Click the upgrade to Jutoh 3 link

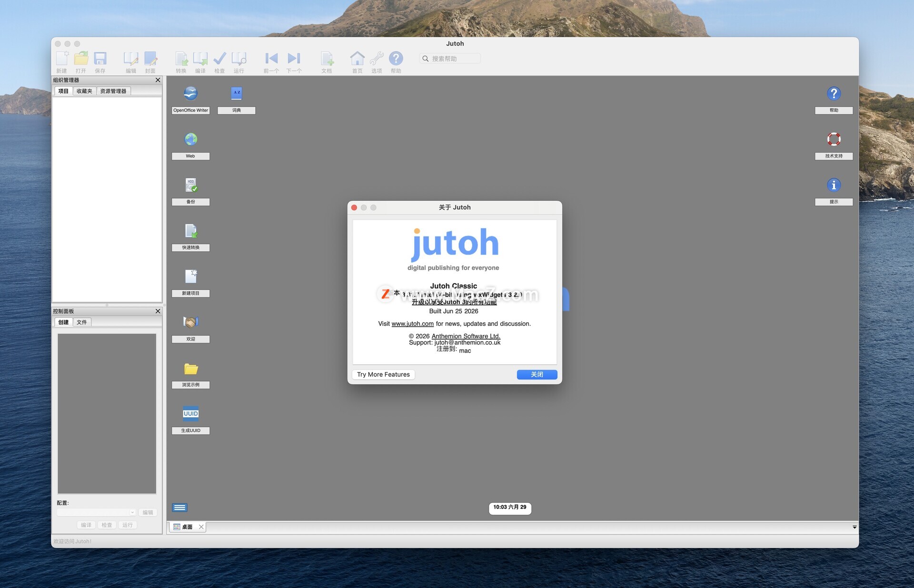point(454,302)
